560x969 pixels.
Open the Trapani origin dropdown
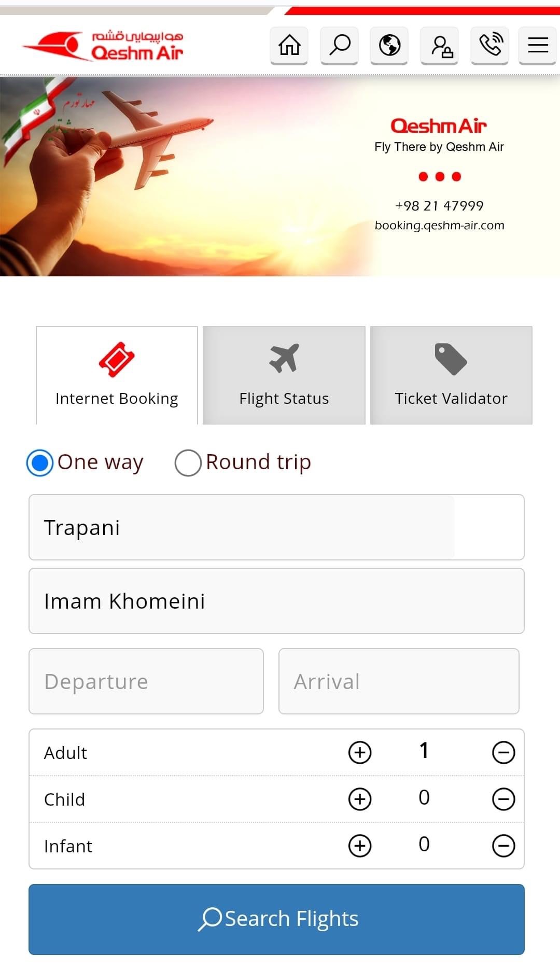[x=276, y=527]
